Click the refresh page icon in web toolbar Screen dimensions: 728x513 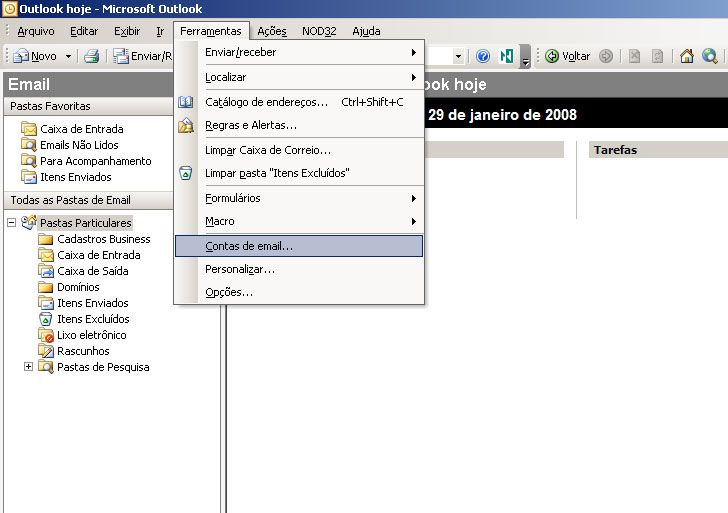657,56
